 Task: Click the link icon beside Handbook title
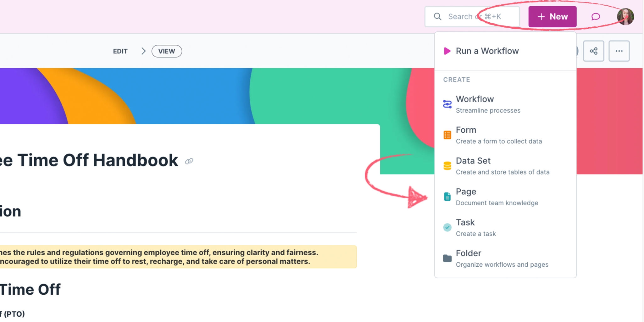click(189, 161)
